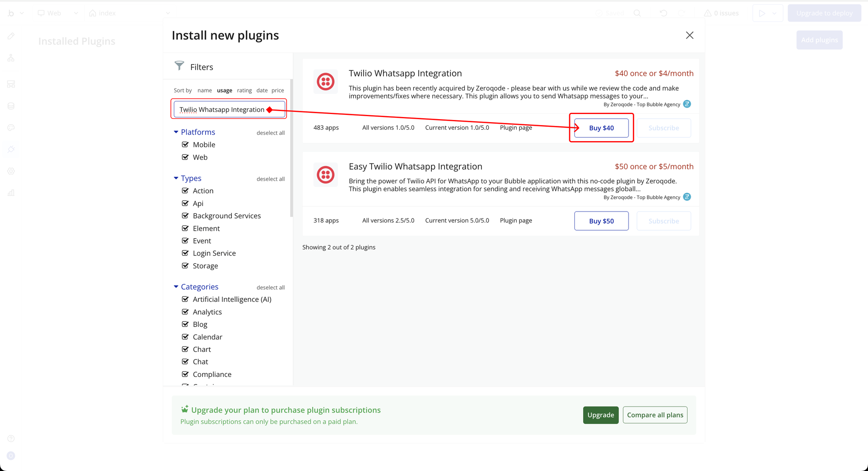Sort plugins by price
Image resolution: width=868 pixels, height=471 pixels.
[x=278, y=90]
